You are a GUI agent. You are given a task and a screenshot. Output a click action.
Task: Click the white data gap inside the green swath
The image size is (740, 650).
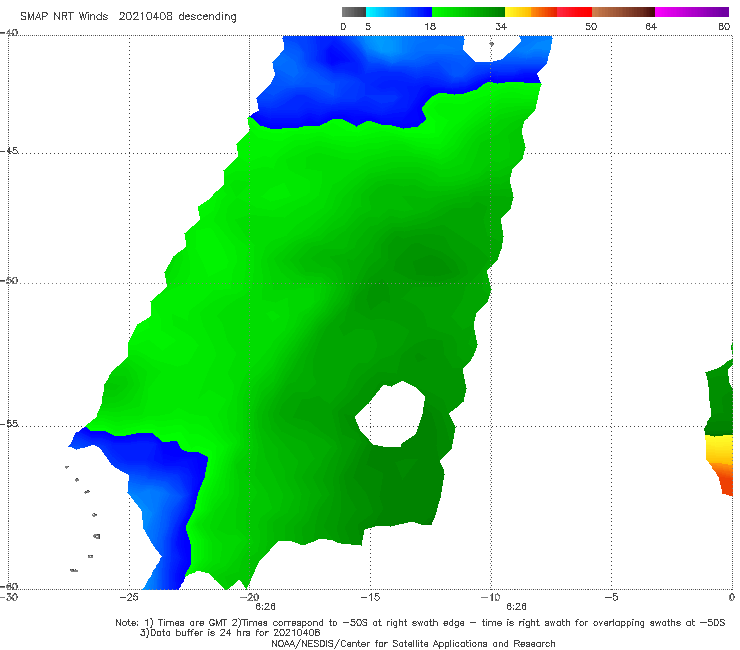[391, 415]
